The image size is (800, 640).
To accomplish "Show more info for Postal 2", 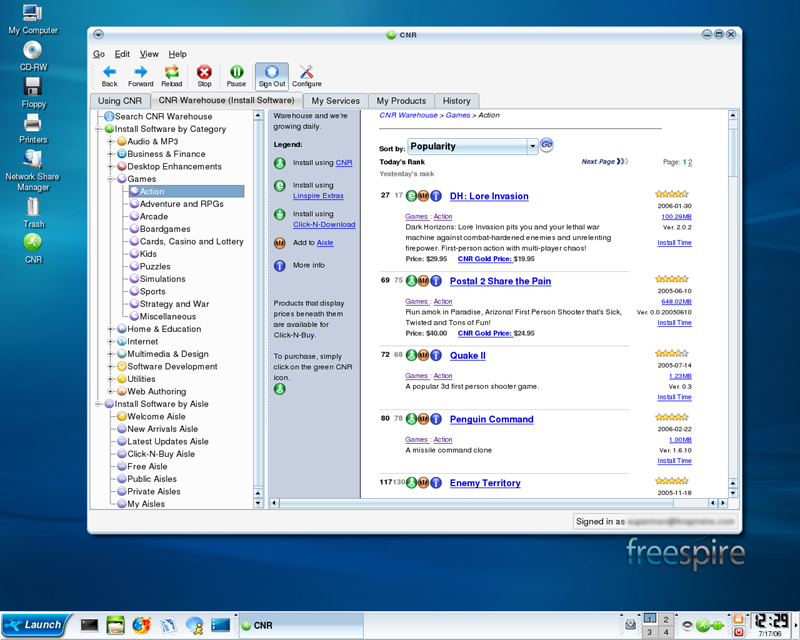I will coord(436,280).
